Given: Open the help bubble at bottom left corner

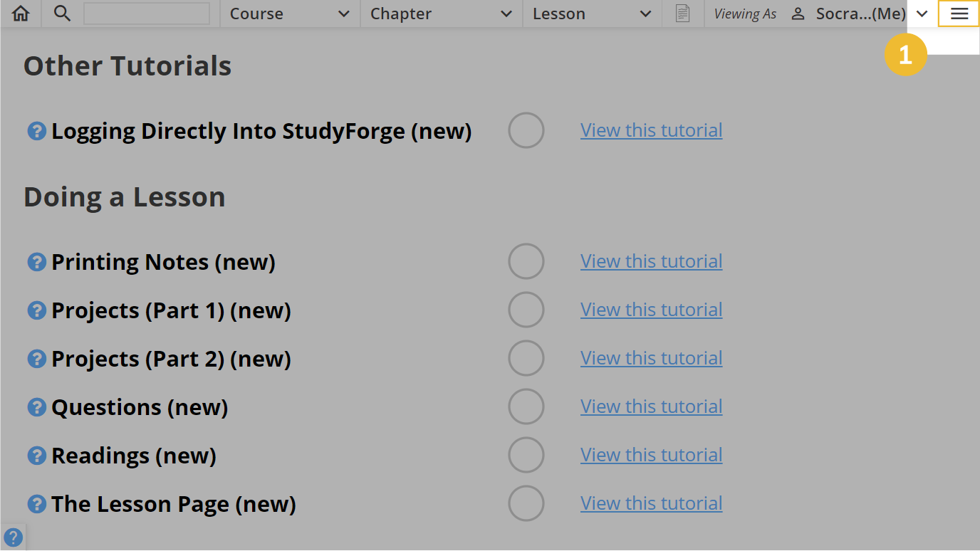Looking at the screenshot, I should (13, 537).
